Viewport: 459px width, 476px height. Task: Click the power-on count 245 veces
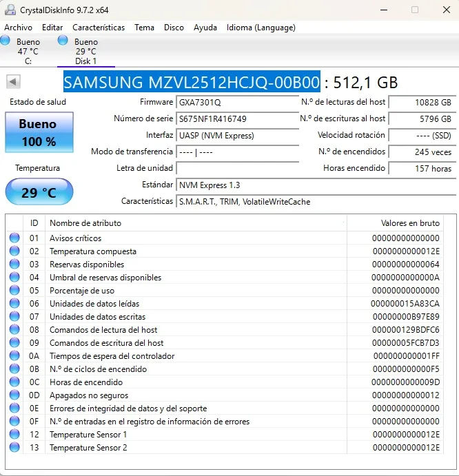pos(422,152)
